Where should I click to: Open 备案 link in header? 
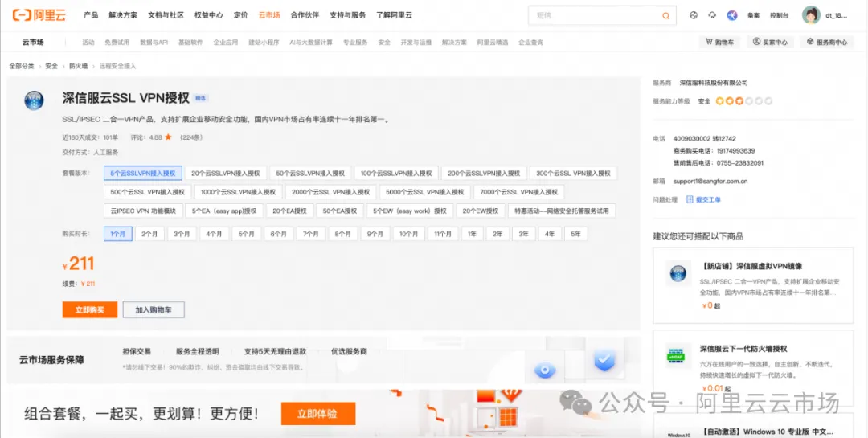coord(753,15)
